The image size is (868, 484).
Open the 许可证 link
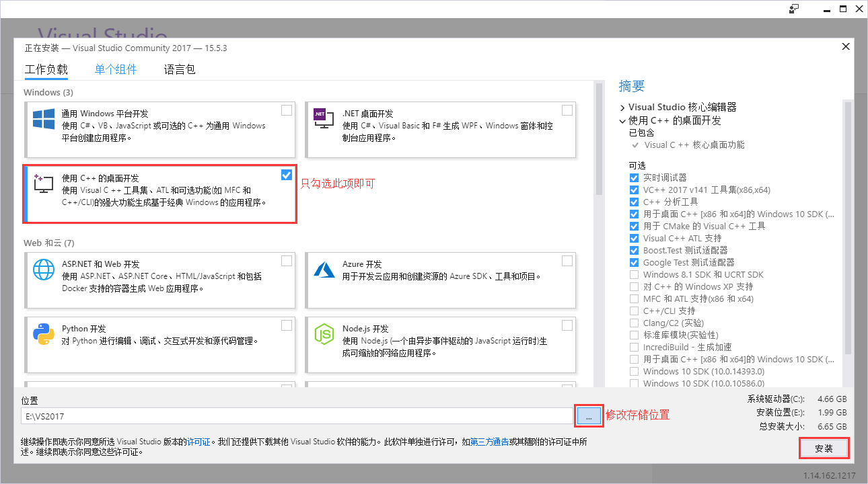(200, 442)
